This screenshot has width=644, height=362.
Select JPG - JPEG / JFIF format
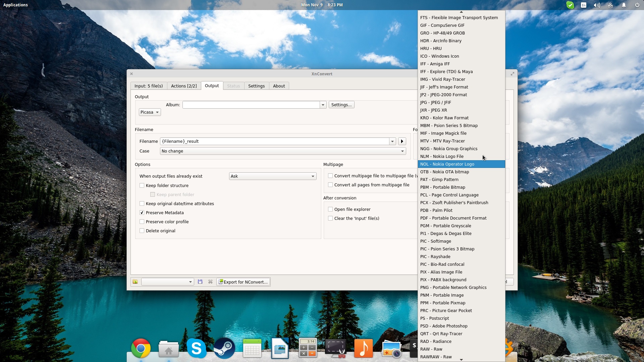click(461, 103)
